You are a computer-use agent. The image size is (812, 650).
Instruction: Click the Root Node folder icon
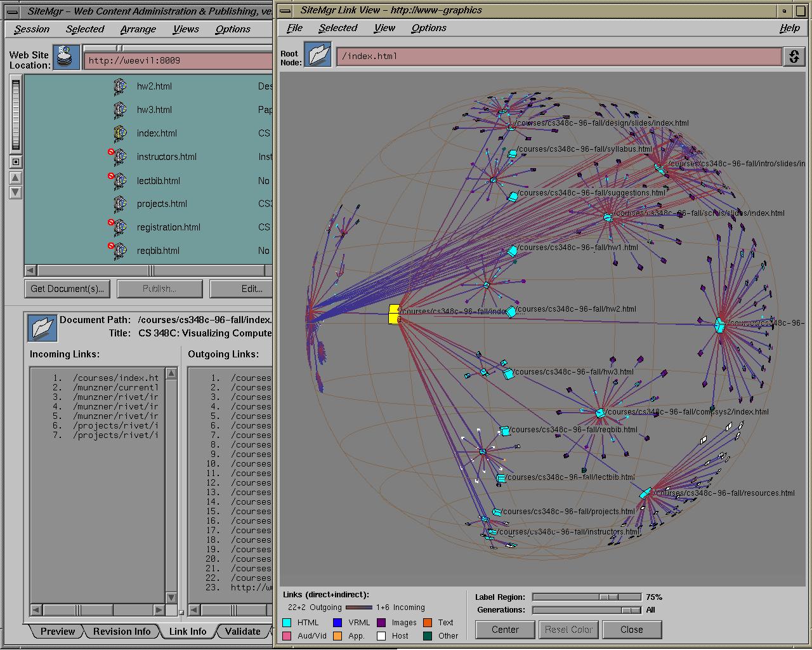tap(317, 55)
